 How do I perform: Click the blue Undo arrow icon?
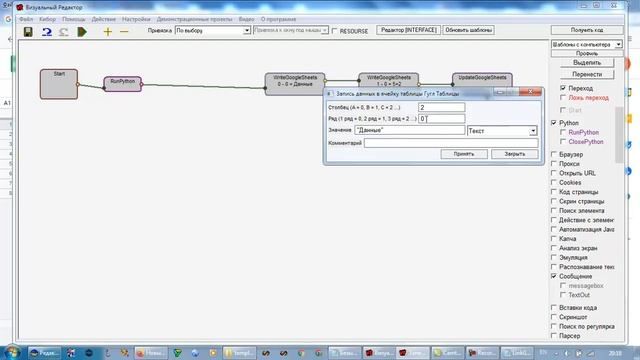[x=47, y=31]
